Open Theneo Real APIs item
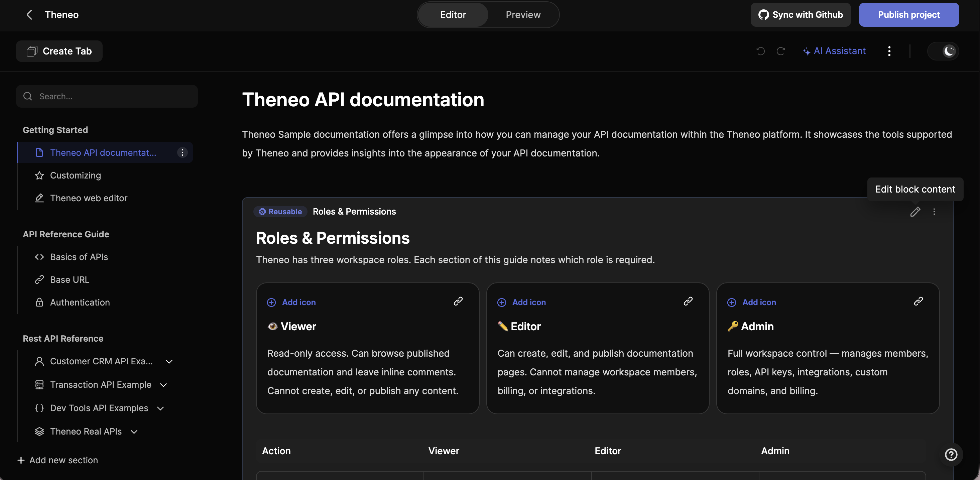 (x=86, y=432)
